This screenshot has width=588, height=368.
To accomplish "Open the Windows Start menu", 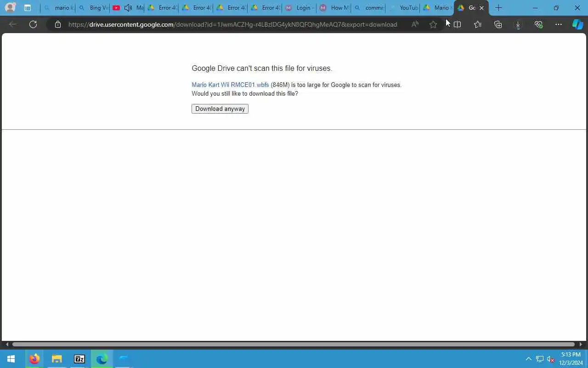I will point(11,359).
